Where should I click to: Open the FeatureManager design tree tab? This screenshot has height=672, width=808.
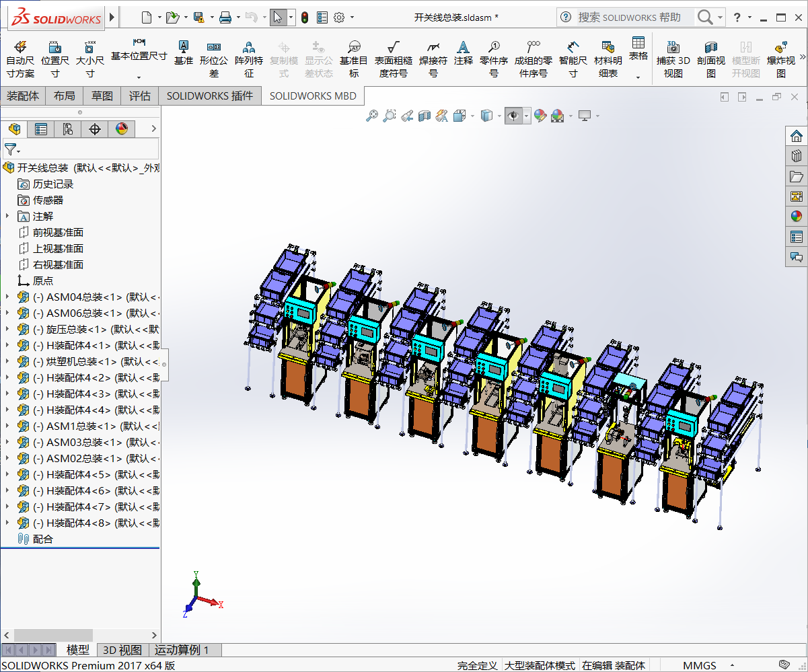tap(14, 128)
